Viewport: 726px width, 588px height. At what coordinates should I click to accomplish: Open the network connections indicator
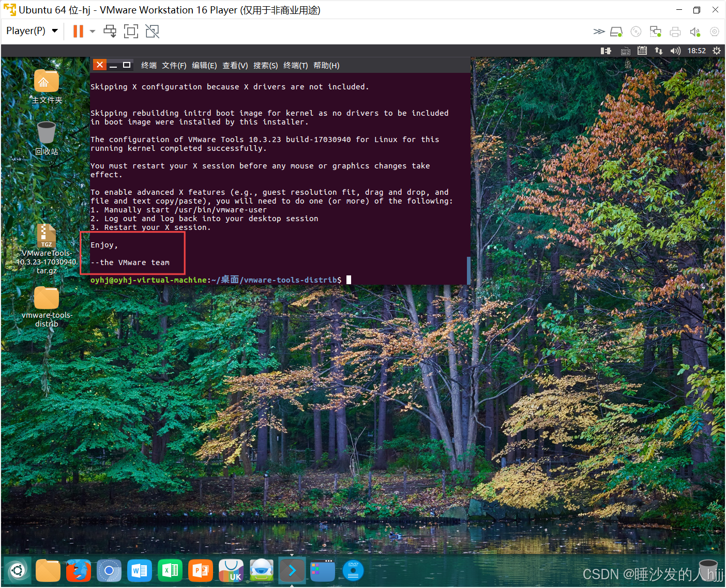[659, 51]
